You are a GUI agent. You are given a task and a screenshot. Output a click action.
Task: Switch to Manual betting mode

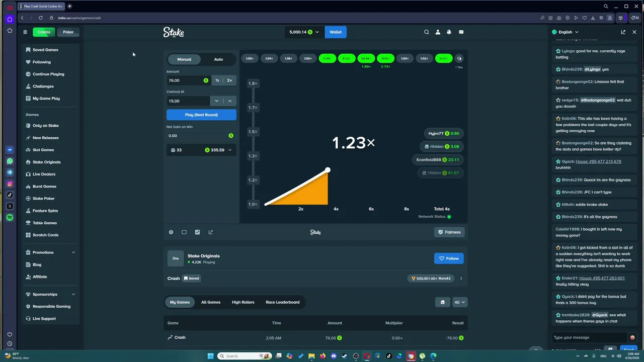[184, 59]
